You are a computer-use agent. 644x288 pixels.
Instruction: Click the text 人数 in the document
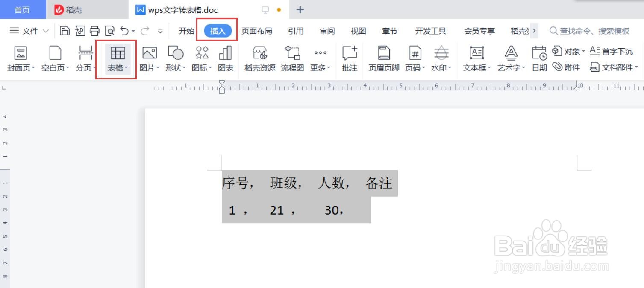tap(331, 183)
